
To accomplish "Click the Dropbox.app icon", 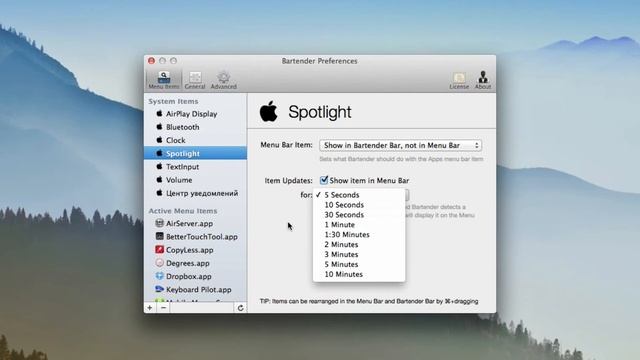I will pos(159,276).
